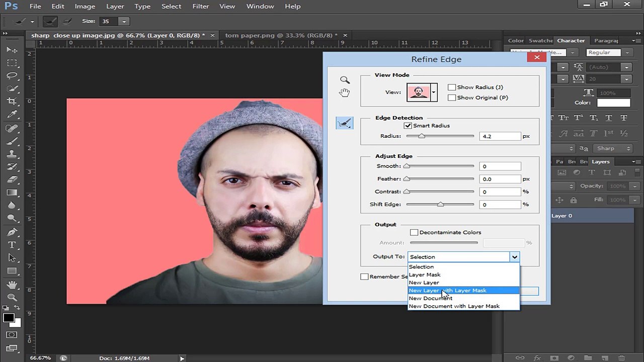Enable Show Original (P) checkbox
Viewport: 644px width, 362px height.
click(x=452, y=98)
